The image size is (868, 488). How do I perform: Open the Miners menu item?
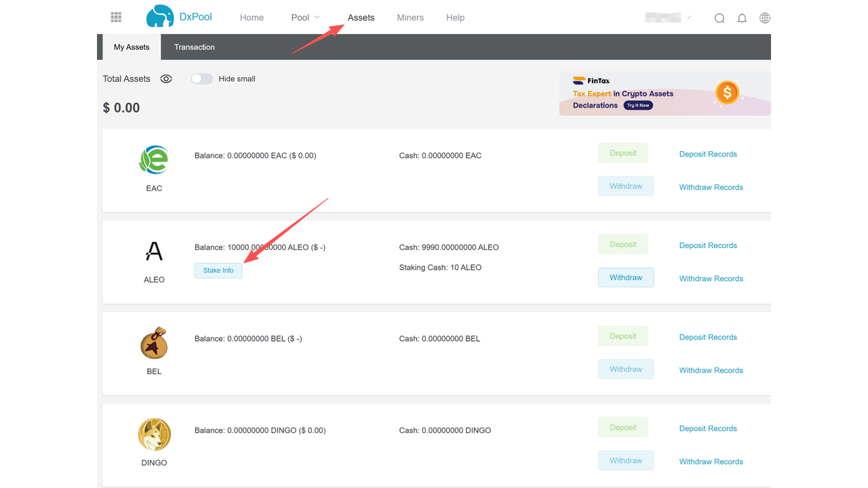point(410,18)
